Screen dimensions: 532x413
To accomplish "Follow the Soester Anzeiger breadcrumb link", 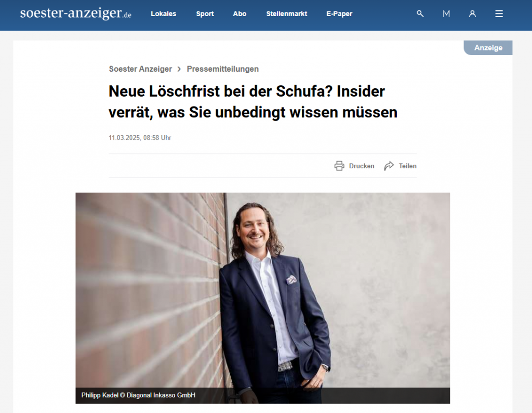I will click(x=140, y=69).
